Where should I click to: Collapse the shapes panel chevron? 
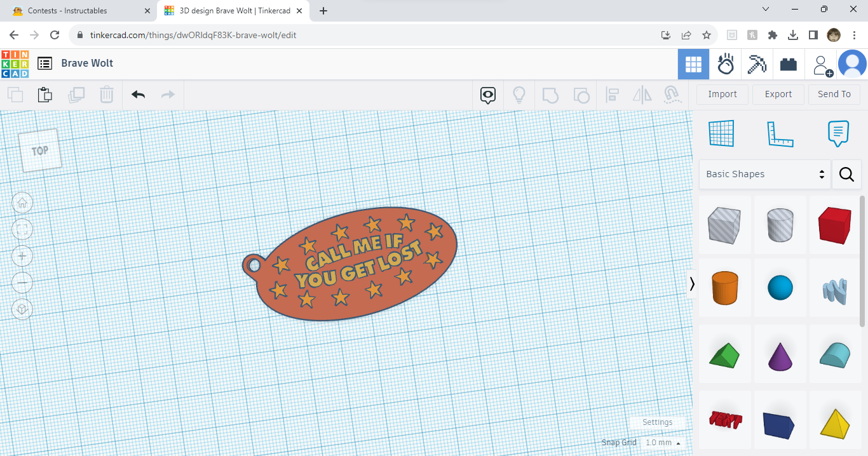692,284
